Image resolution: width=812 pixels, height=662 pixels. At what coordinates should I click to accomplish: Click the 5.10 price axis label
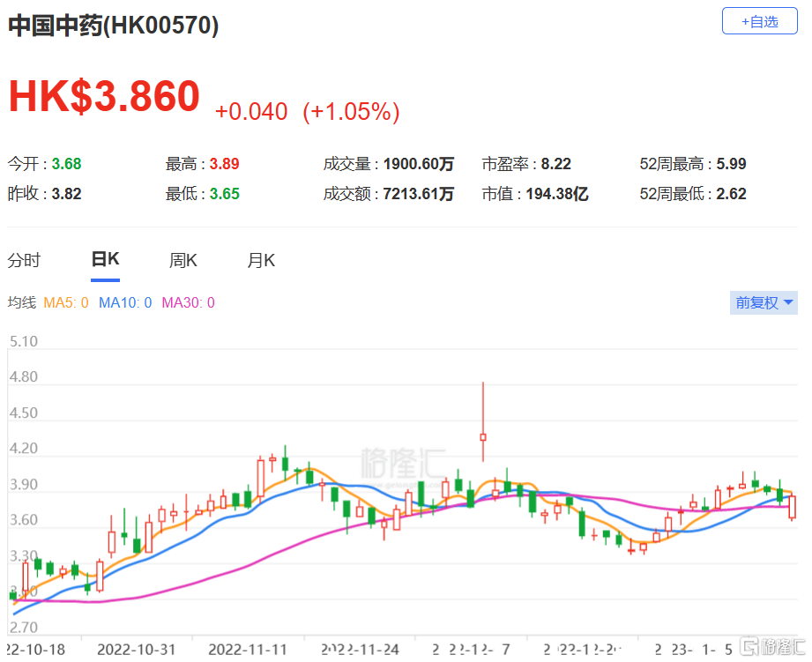[x=24, y=342]
